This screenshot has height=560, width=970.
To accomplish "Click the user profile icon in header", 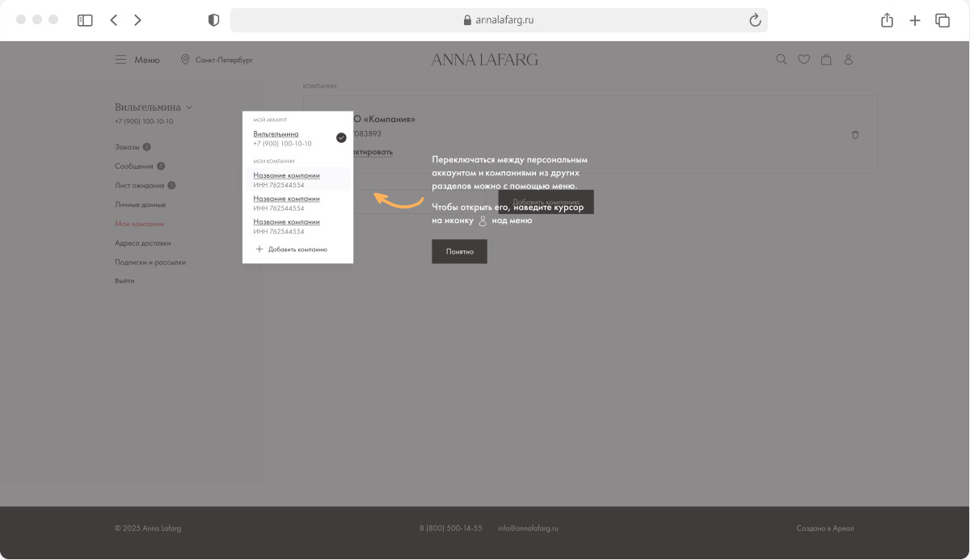I will (849, 60).
